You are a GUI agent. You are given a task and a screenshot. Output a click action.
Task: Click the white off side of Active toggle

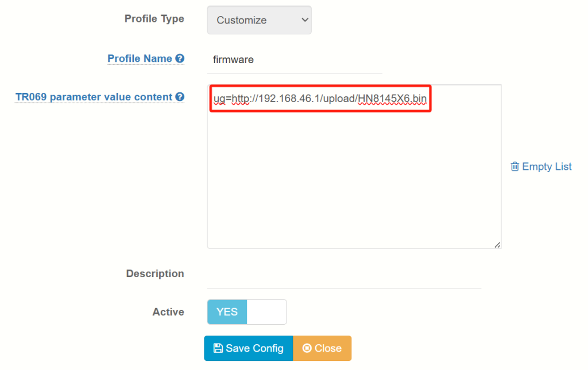266,312
